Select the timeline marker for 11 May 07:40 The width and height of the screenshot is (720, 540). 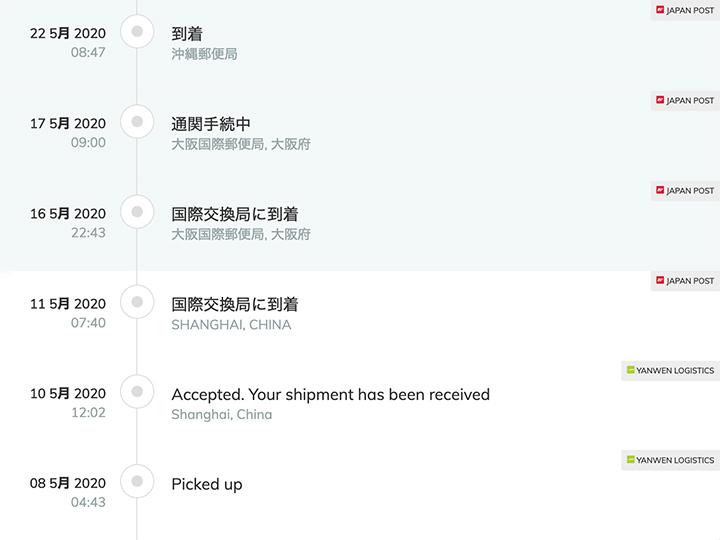[137, 302]
